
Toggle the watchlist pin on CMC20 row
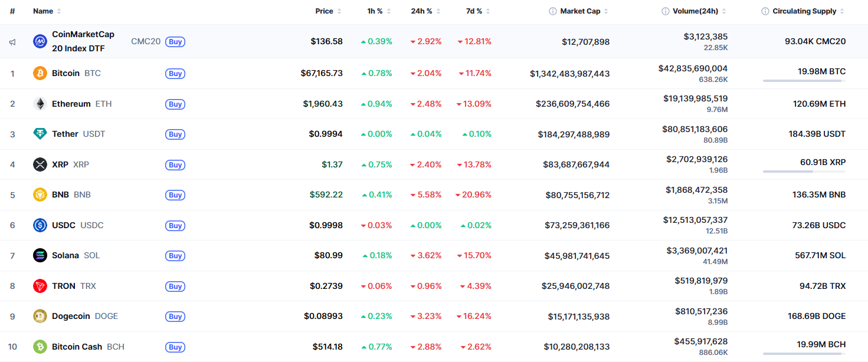click(x=12, y=41)
